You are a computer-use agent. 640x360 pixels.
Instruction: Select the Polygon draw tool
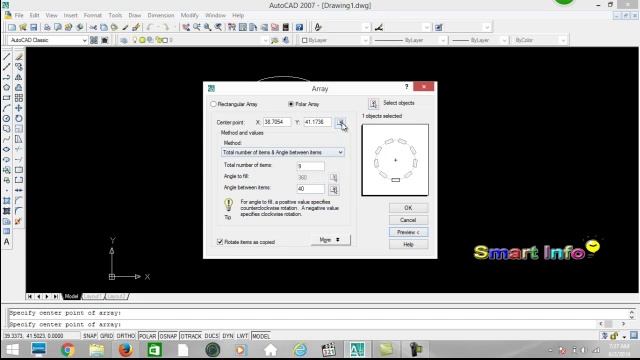coord(7,87)
